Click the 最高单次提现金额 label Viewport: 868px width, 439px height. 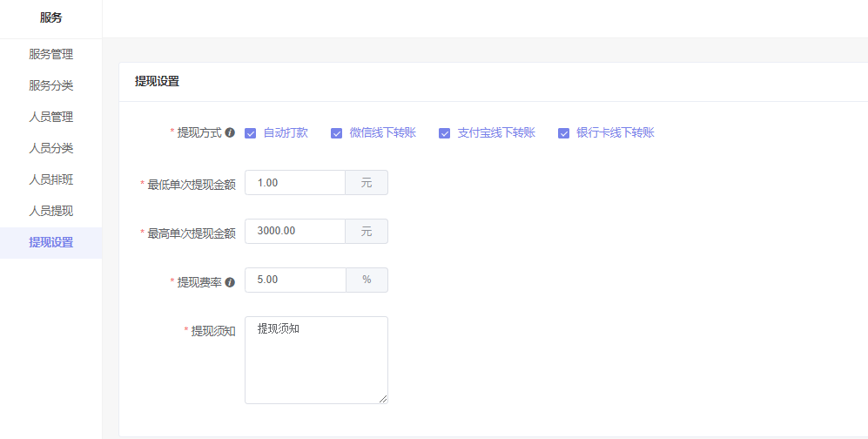pos(192,233)
